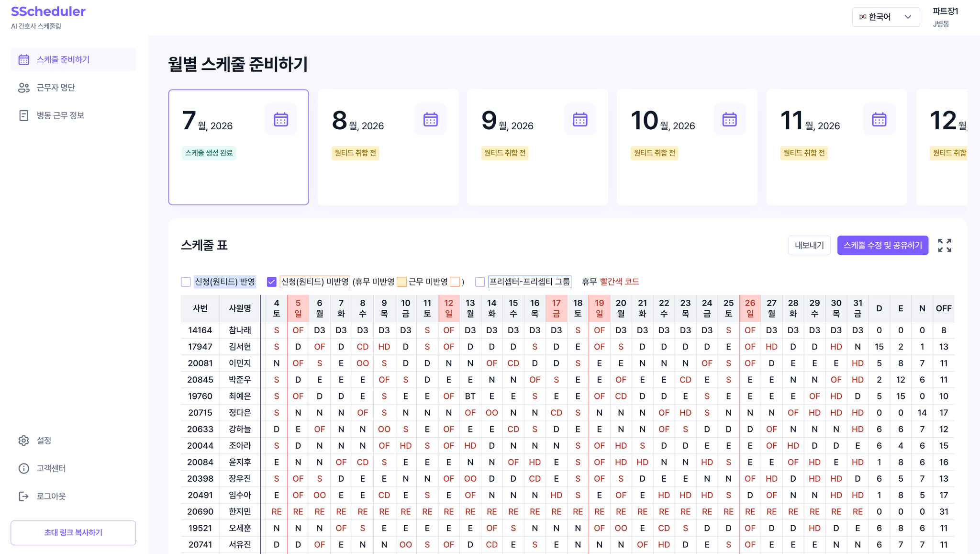Viewport: 980px width, 554px height.
Task: Click 빨간색 코드 legend text
Action: tap(620, 282)
